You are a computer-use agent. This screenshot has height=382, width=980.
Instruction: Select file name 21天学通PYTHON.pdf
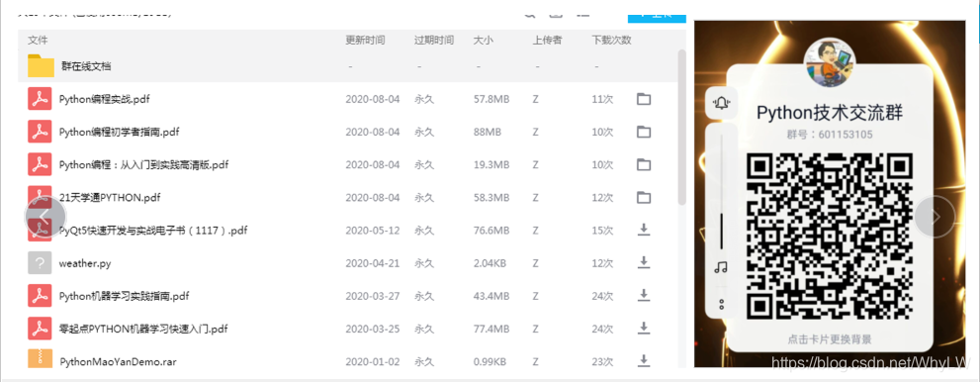pos(110,198)
